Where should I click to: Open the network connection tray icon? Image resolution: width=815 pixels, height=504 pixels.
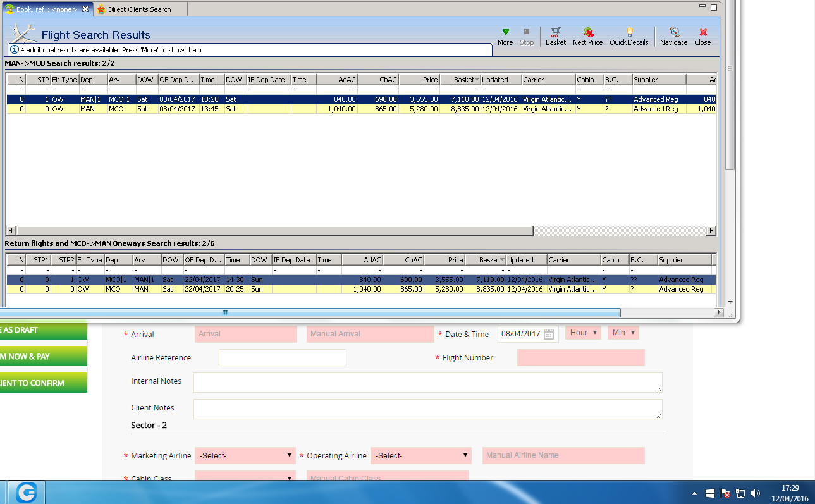click(x=740, y=493)
